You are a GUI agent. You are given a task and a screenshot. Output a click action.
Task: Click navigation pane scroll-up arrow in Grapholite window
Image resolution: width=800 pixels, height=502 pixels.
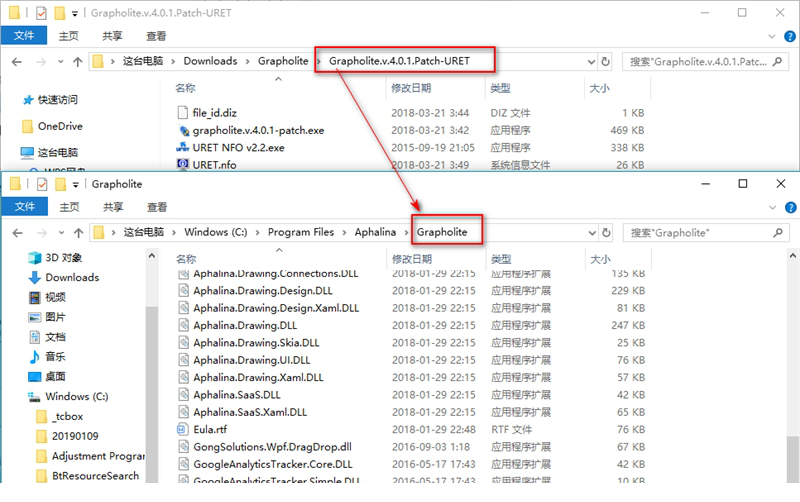[x=152, y=256]
